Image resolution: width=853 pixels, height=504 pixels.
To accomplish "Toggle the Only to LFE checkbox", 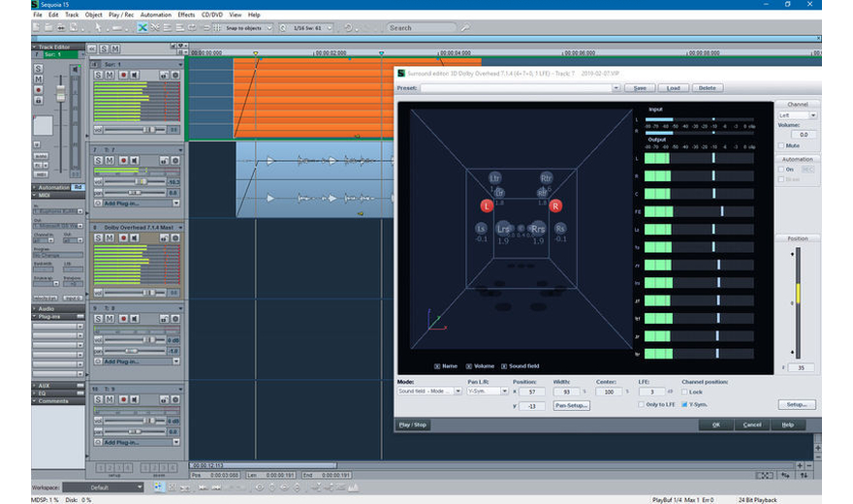I will pyautogui.click(x=640, y=404).
